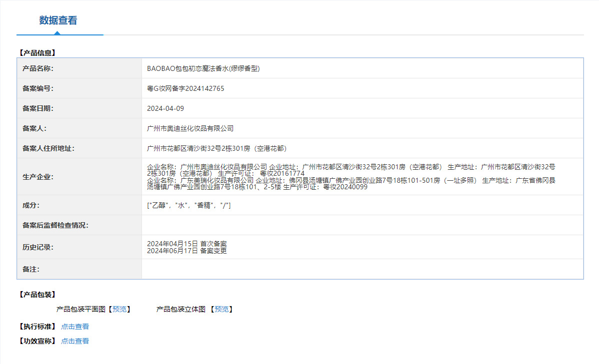Select filing number 粤G妆网备字2024142765
Screen dimensions: 599x364
pyautogui.click(x=185, y=88)
